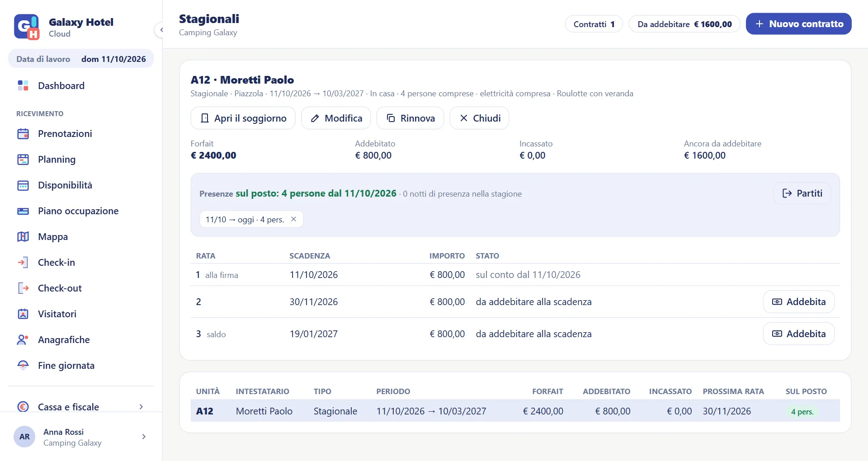Image resolution: width=868 pixels, height=461 pixels.
Task: Click the Cassa e fiscale euro icon
Action: (23, 407)
